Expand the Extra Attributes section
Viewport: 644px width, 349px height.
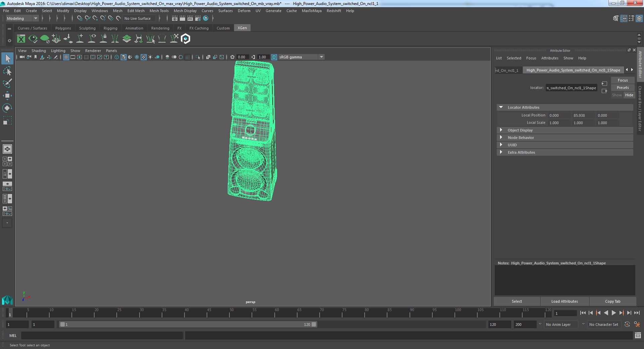(x=501, y=152)
